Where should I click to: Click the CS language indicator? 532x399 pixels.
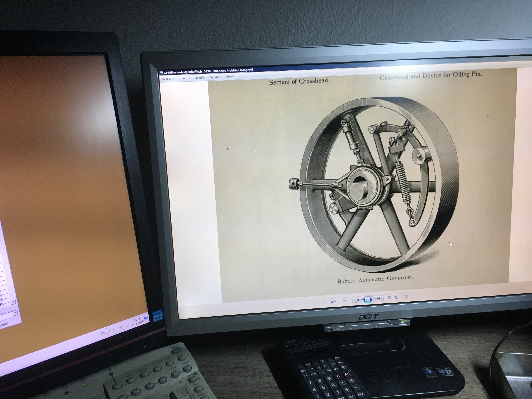(103, 333)
